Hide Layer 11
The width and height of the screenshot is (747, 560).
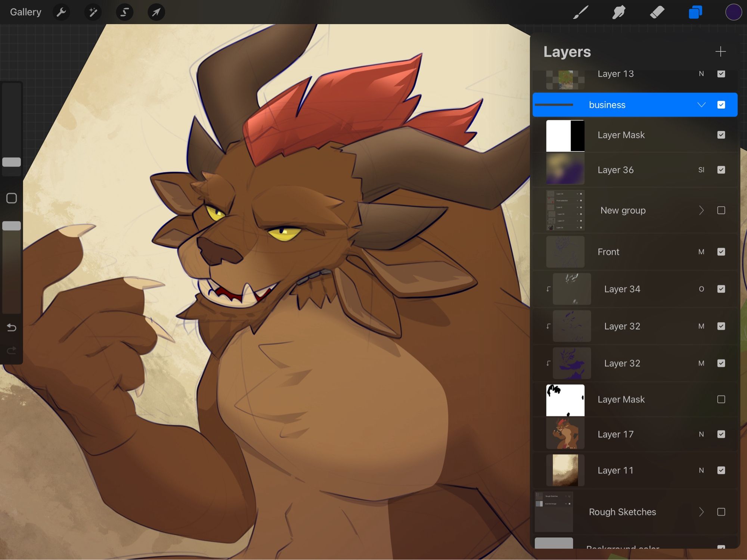tap(721, 470)
